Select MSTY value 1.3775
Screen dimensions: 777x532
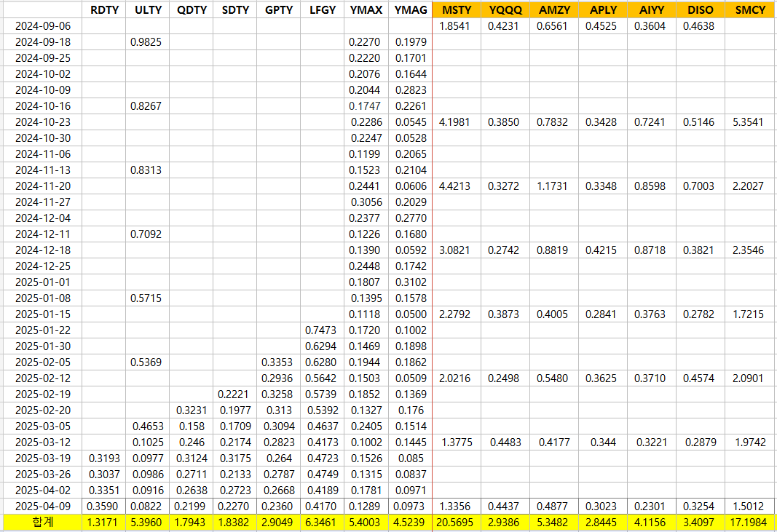[457, 442]
